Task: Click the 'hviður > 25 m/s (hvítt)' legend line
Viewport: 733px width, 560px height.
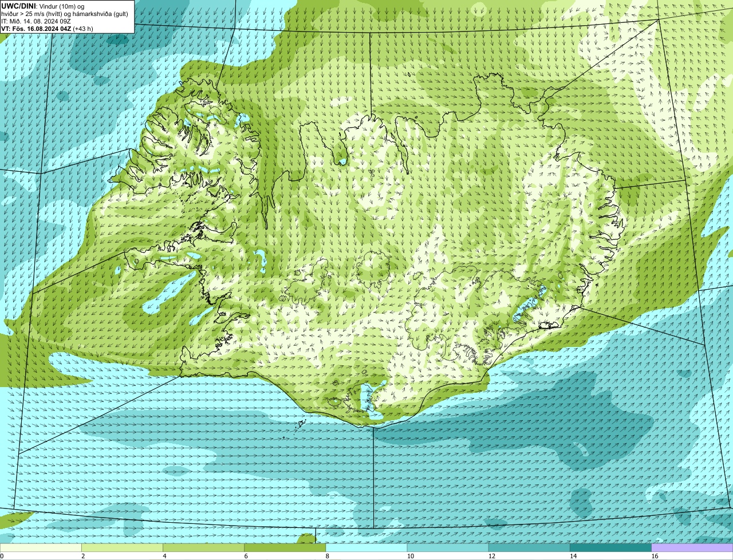Action: pyautogui.click(x=65, y=14)
